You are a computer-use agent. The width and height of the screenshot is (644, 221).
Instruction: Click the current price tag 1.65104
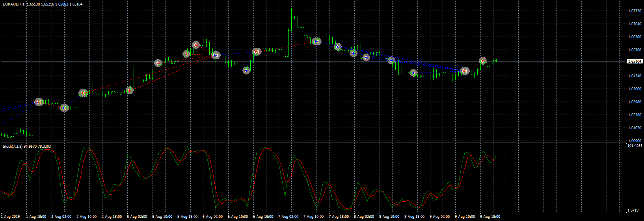pos(635,61)
